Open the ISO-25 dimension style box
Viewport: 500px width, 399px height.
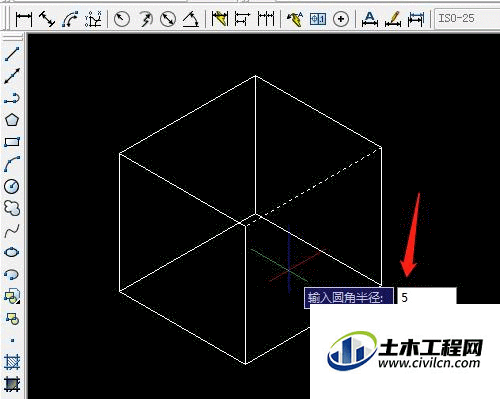(x=467, y=18)
